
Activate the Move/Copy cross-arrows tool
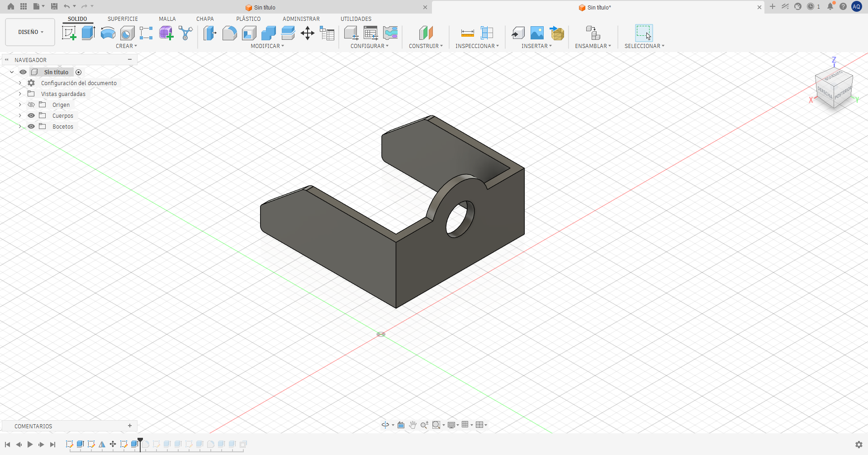tap(308, 33)
